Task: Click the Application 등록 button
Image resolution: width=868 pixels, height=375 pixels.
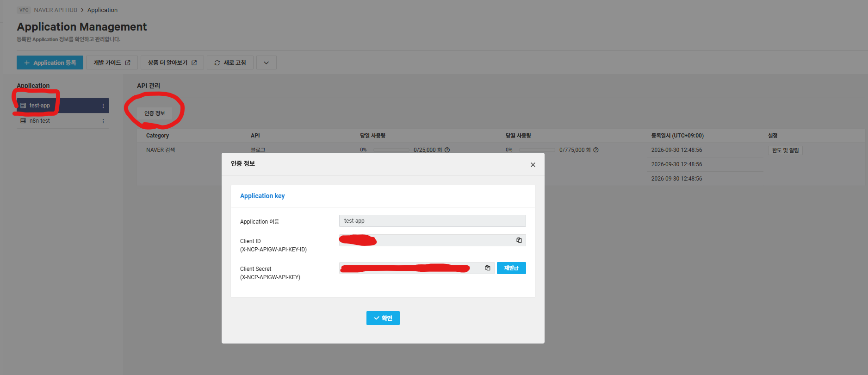Action: tap(50, 62)
